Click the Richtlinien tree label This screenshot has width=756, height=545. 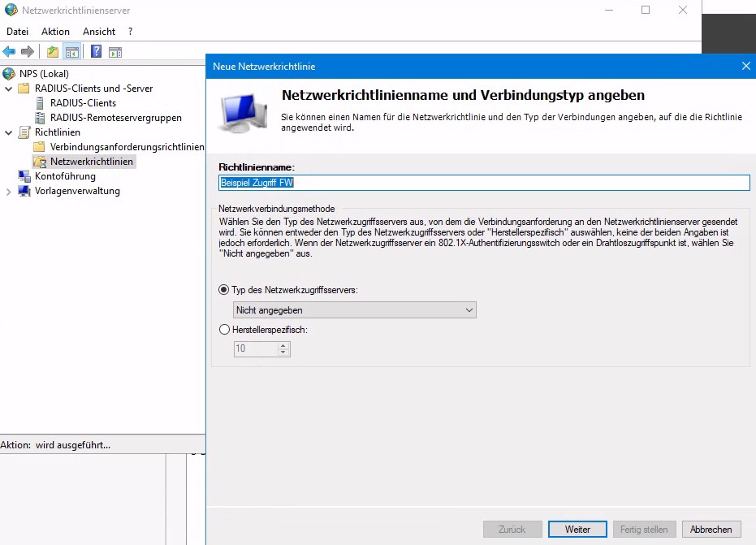pyautogui.click(x=58, y=132)
